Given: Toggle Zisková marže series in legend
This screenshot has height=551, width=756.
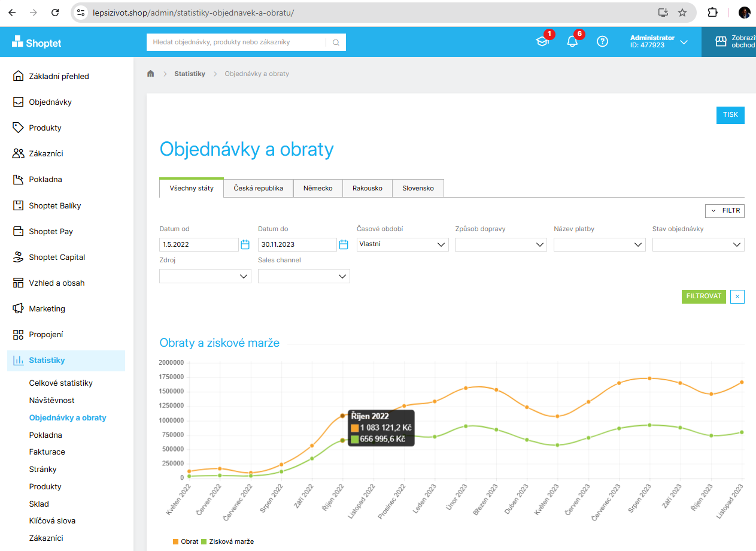Looking at the screenshot, I should (227, 541).
